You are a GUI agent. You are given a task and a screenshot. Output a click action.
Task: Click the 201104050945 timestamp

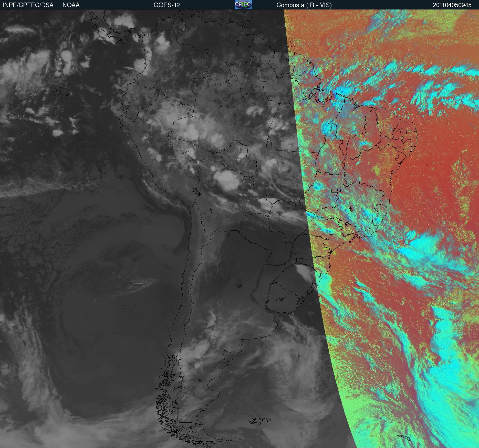(452, 5)
